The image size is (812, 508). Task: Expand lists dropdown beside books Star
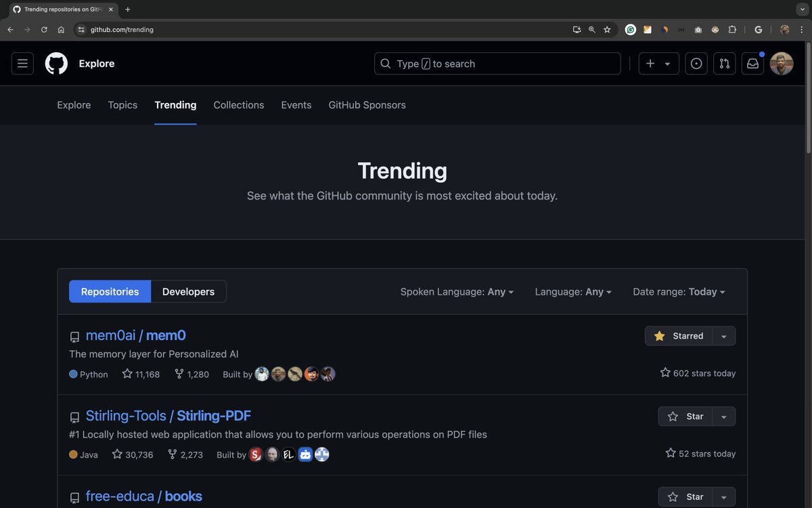(x=724, y=497)
